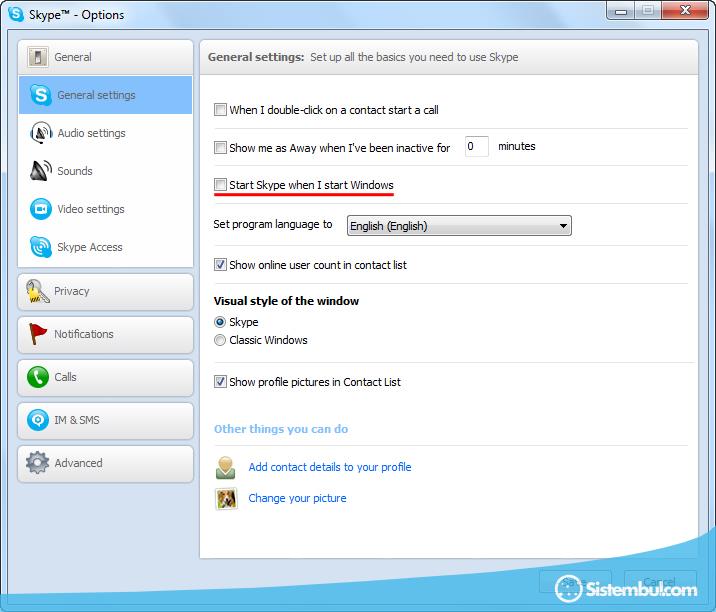Image resolution: width=716 pixels, height=612 pixels.
Task: Select the Skype visual style radio button
Action: [x=220, y=322]
